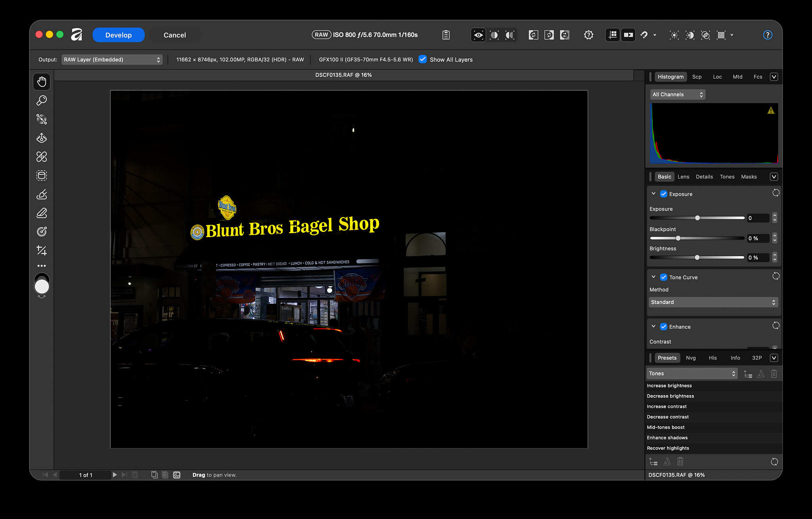Image resolution: width=812 pixels, height=519 pixels.
Task: Swap the foreground and background colors
Action: pyautogui.click(x=42, y=297)
